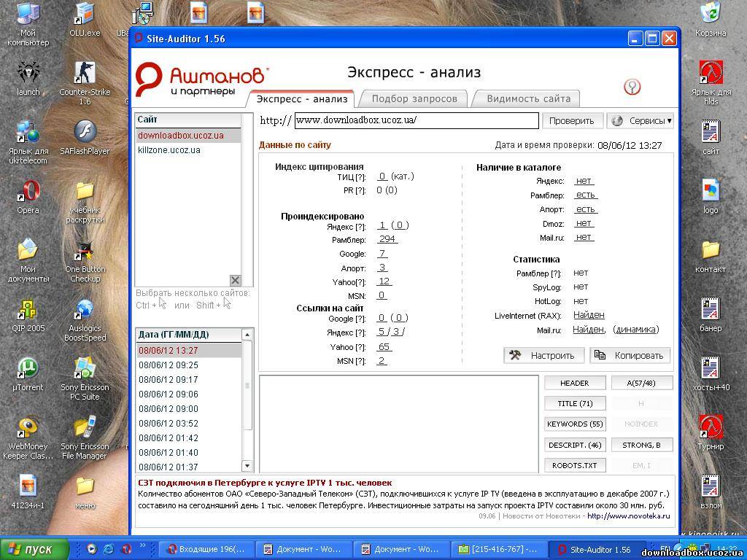This screenshot has height=560, width=747.
Task: Select the Турнир desktop shortcut
Action: (x=711, y=433)
